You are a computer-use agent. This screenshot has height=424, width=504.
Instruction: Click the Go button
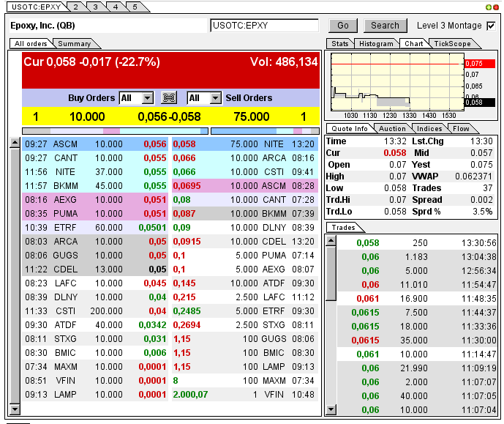(x=343, y=26)
